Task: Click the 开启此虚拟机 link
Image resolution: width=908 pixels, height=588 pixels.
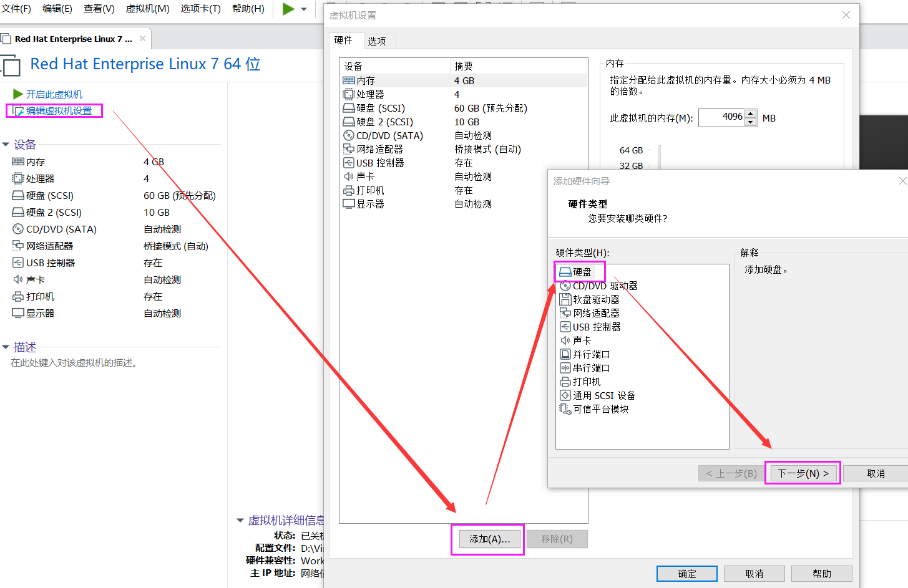Action: tap(54, 94)
